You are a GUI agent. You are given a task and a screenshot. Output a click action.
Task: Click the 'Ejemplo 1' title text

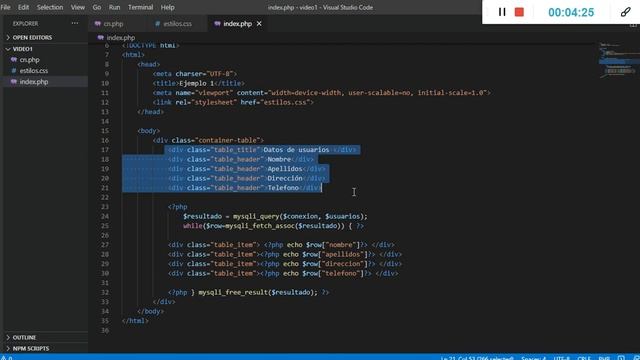coord(196,83)
